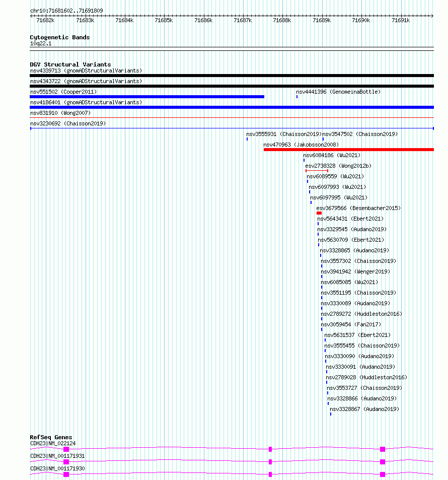
Task: Open CDH23|NM_001171930 transcript label
Action: [x=57, y=469]
